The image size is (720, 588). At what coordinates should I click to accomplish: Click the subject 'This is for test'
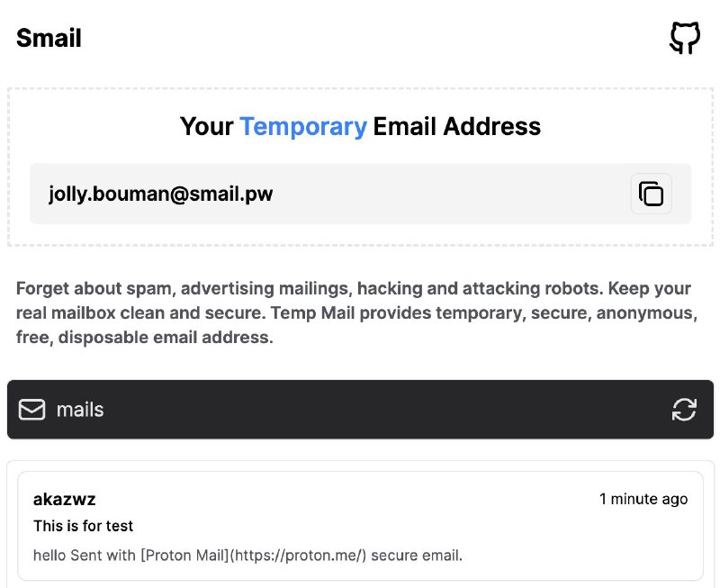click(x=83, y=526)
